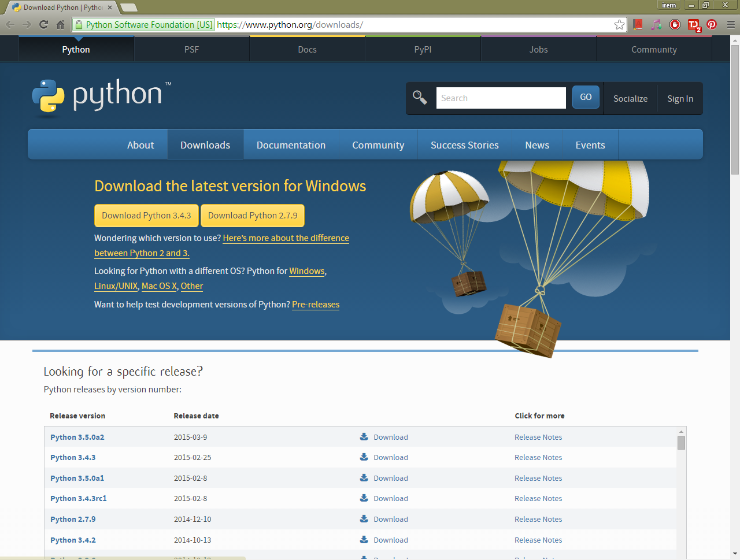Viewport: 740px width, 560px height.
Task: Open Release Notes for Python 2.7.9
Action: coord(538,519)
